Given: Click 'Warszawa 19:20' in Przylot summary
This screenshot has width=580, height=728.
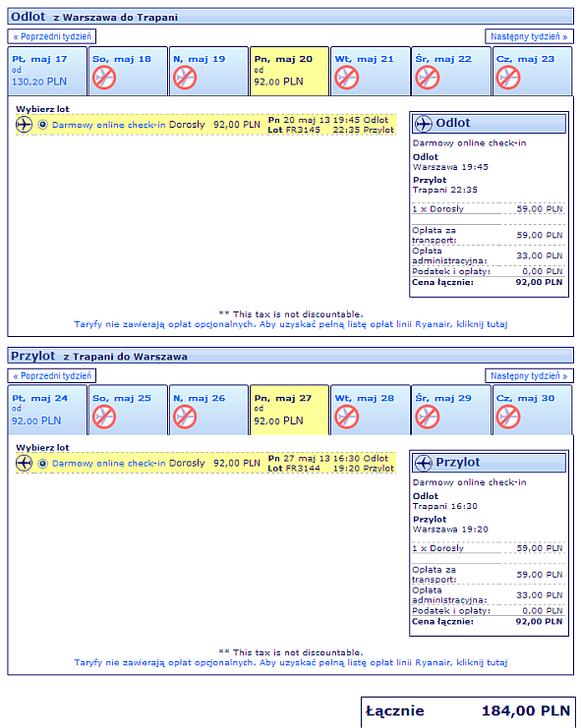Looking at the screenshot, I should tap(450, 530).
